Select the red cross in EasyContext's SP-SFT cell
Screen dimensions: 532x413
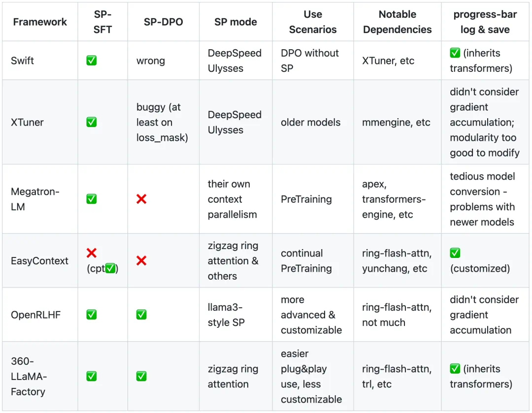tap(91, 253)
